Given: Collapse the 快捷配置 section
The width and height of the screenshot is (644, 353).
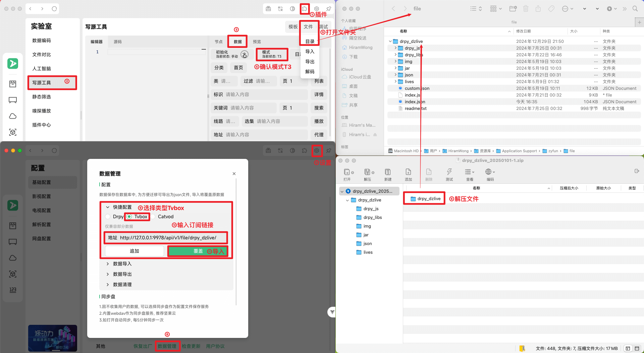Looking at the screenshot, I should click(108, 207).
